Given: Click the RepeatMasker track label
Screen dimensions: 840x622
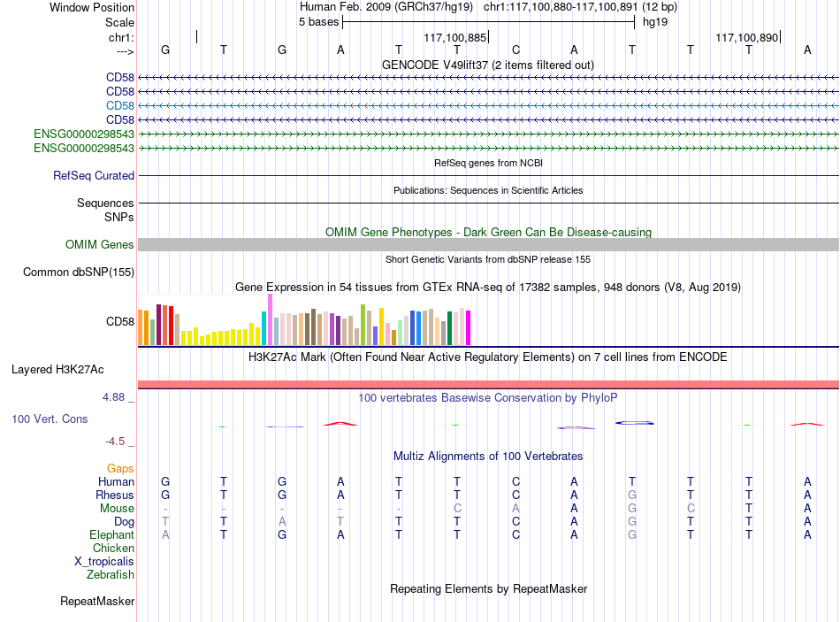Looking at the screenshot, I should (x=97, y=601).
